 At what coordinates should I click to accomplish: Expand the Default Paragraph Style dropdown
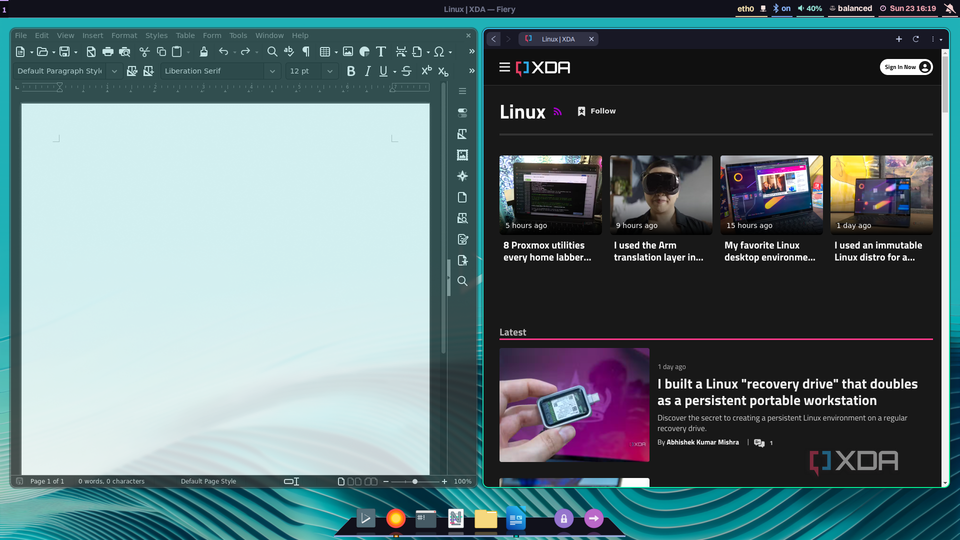(114, 71)
